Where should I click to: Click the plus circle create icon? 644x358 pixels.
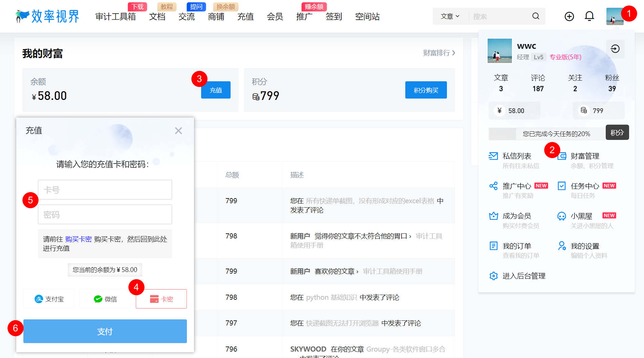click(x=569, y=16)
